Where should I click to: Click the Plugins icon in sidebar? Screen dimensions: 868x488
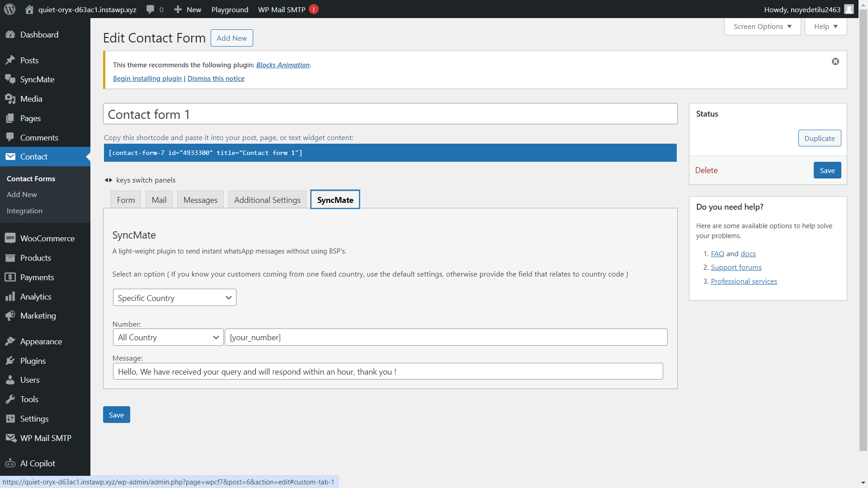pos(10,361)
